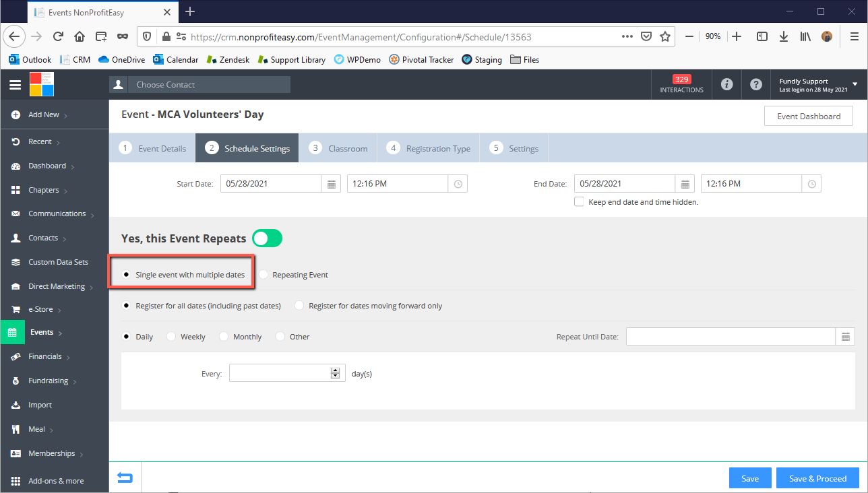Go to the Event Details step
The height and width of the screenshot is (493, 868).
[x=153, y=148]
